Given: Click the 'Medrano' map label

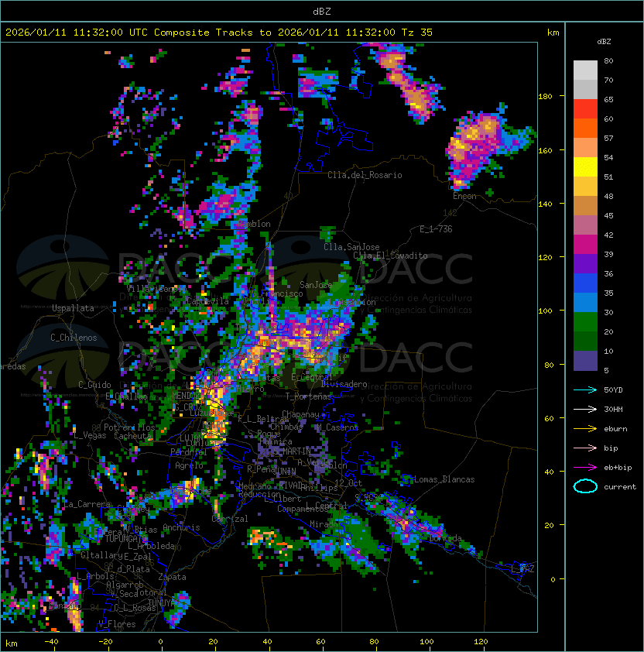Looking at the screenshot, I should click(x=255, y=486).
